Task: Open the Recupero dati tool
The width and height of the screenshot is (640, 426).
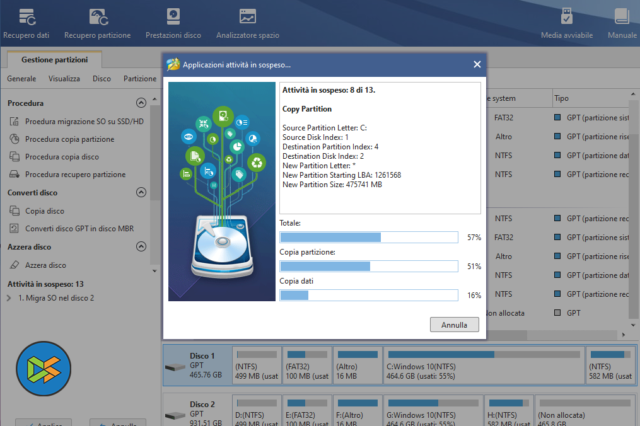Action: [x=25, y=22]
